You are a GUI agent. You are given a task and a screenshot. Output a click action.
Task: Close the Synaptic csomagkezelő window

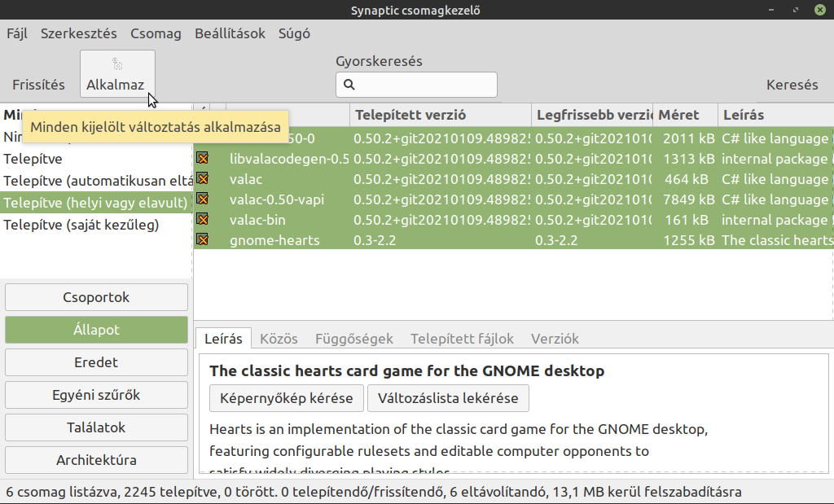(x=820, y=10)
